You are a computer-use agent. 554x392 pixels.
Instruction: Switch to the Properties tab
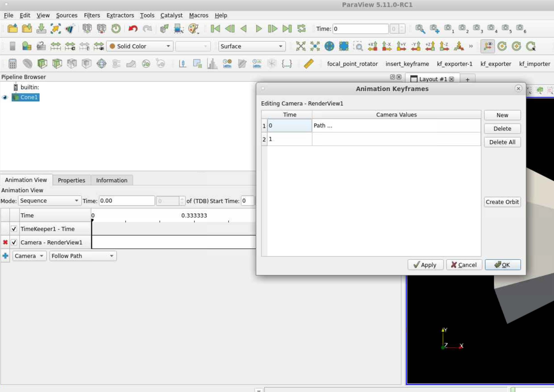(71, 180)
